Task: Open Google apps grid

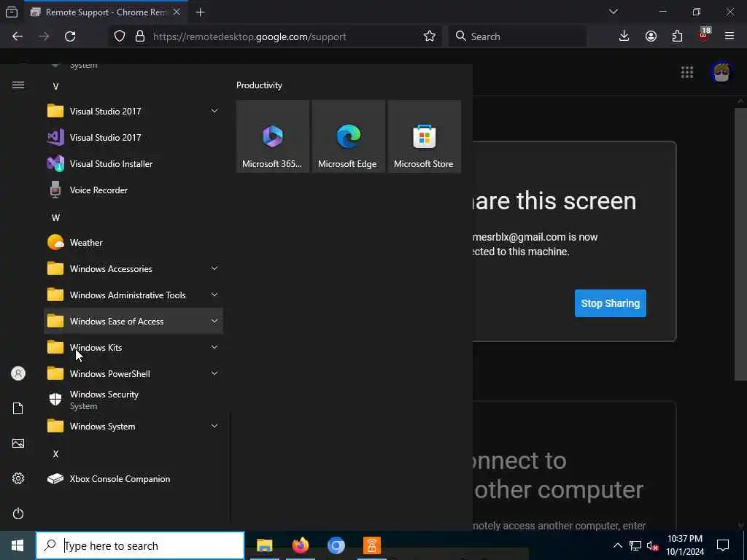Action: click(687, 72)
